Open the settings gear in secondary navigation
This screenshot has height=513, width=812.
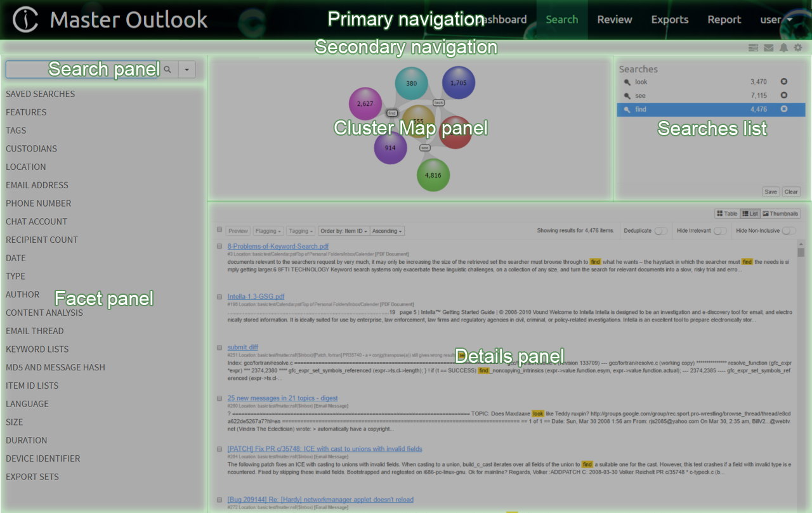pos(798,48)
